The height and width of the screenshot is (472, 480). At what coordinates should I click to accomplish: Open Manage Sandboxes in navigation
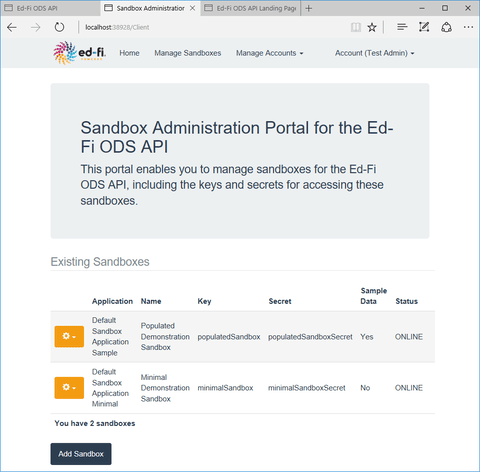(x=188, y=53)
